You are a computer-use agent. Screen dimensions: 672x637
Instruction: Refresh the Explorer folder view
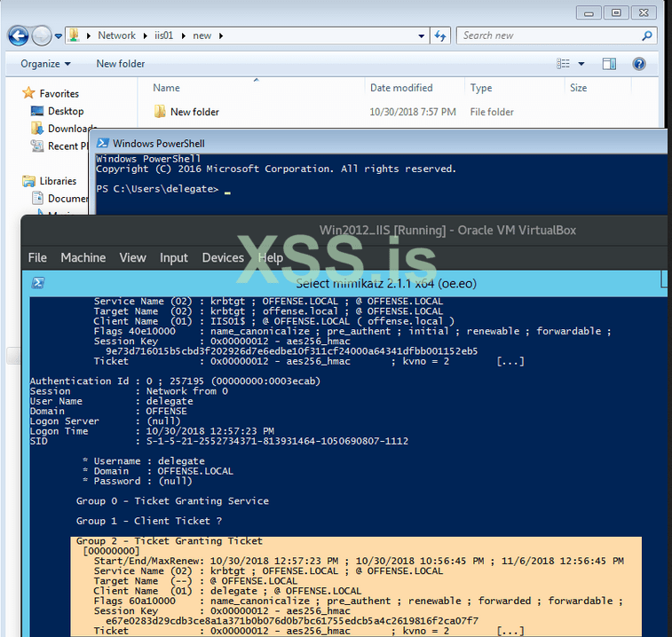click(440, 36)
